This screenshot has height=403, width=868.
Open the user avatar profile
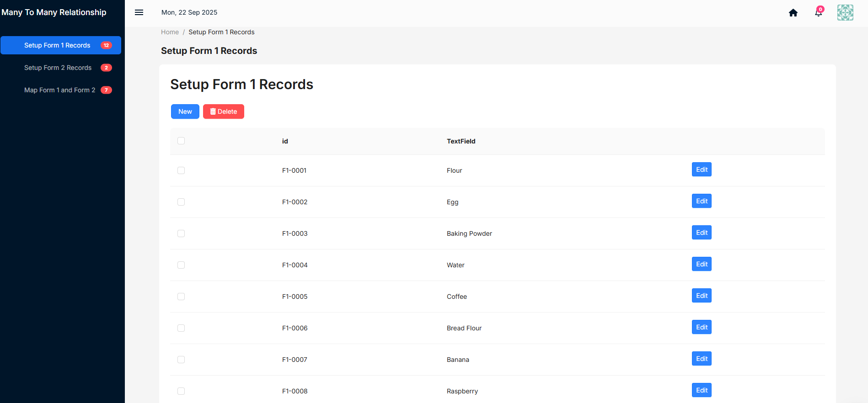click(x=845, y=13)
